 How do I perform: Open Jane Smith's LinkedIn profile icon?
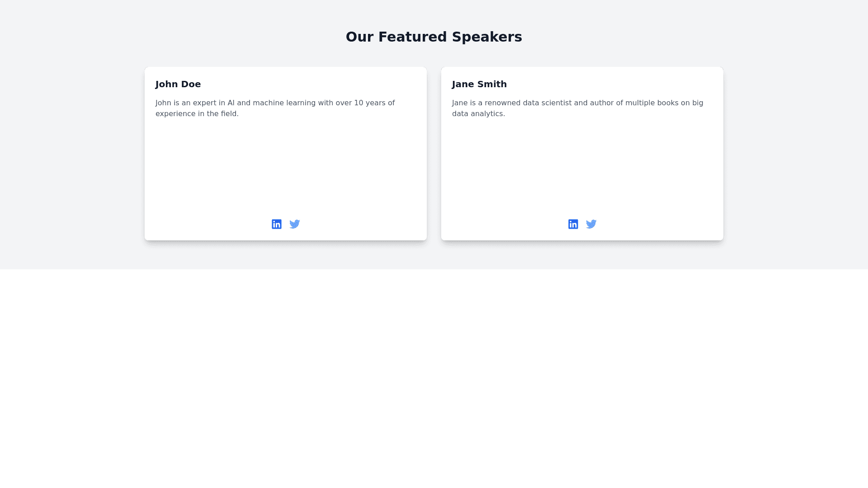[x=573, y=224]
